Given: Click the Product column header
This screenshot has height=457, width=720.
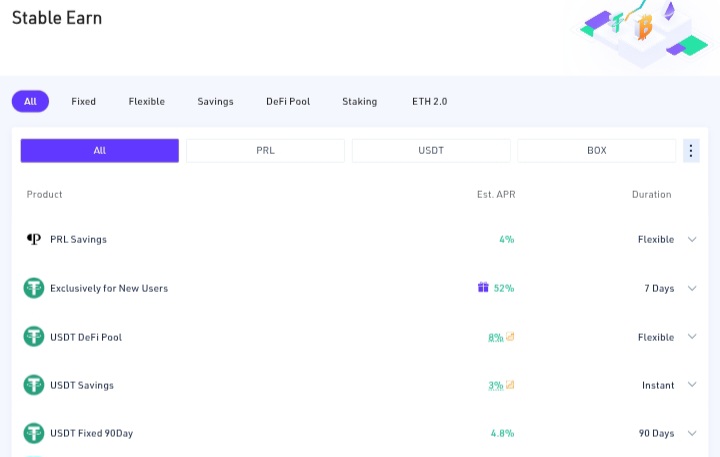Looking at the screenshot, I should 45,194.
